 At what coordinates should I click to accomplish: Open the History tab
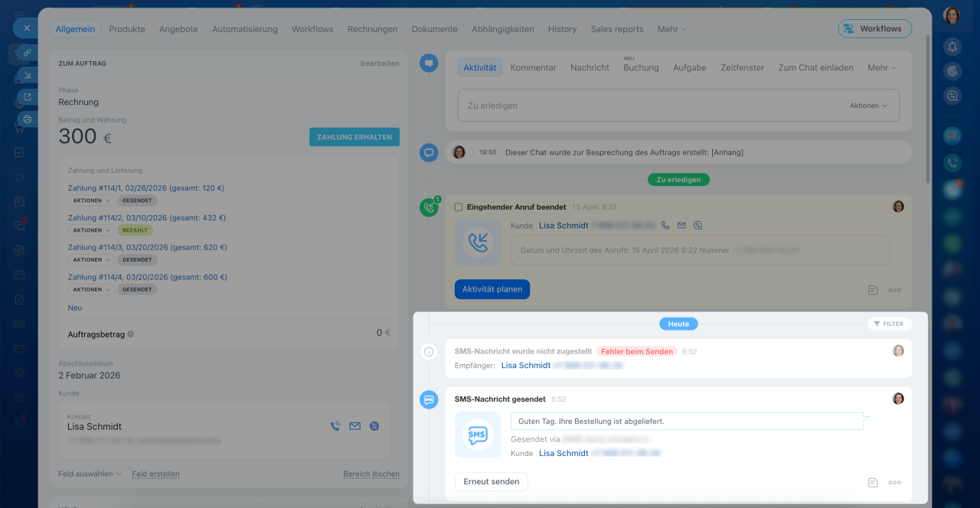[x=562, y=29]
